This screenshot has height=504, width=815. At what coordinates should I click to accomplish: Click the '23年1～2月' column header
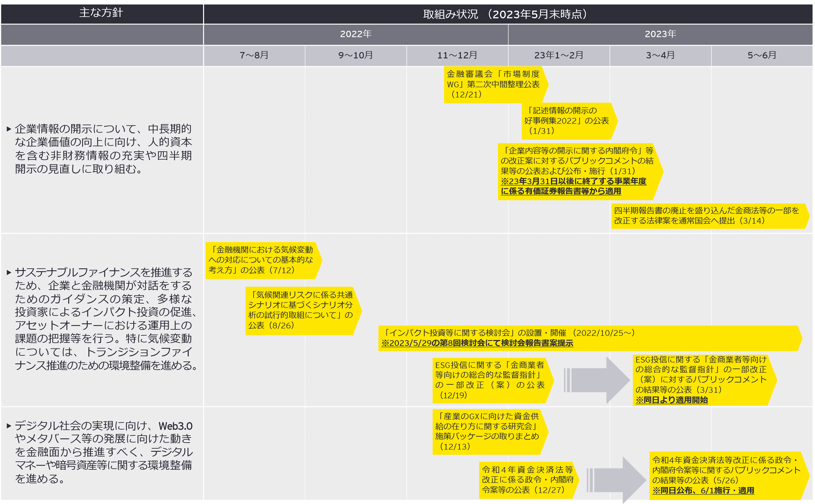point(559,55)
